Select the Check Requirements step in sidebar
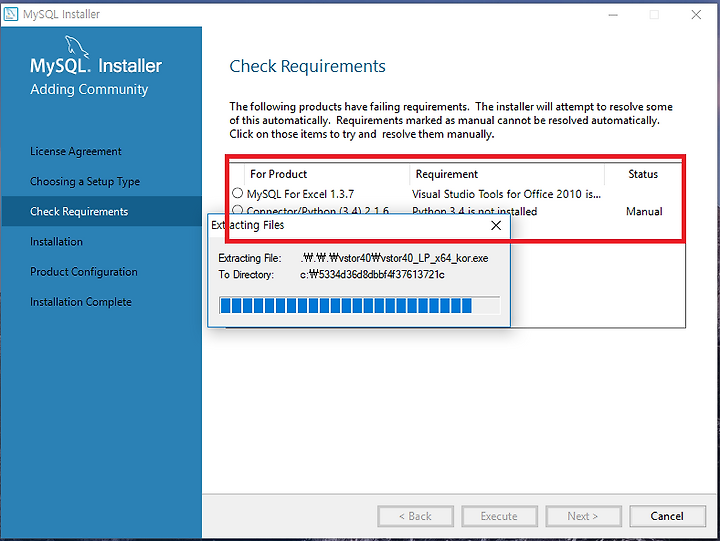The width and height of the screenshot is (720, 541). (x=101, y=211)
